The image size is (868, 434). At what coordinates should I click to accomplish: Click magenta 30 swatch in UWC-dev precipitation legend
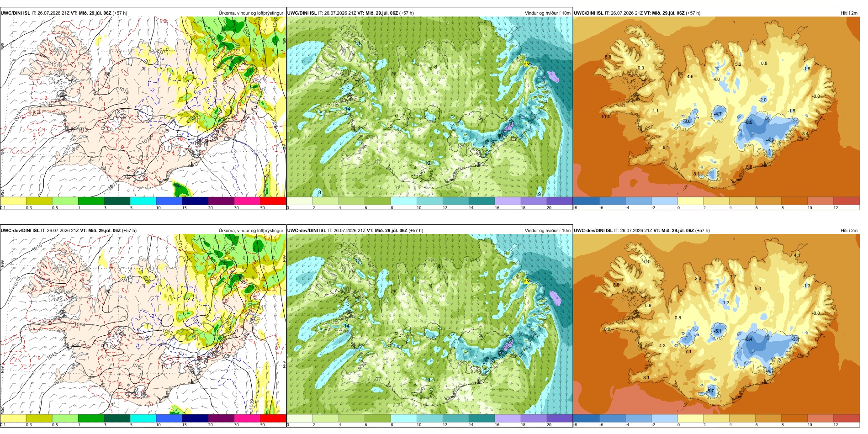(x=247, y=418)
